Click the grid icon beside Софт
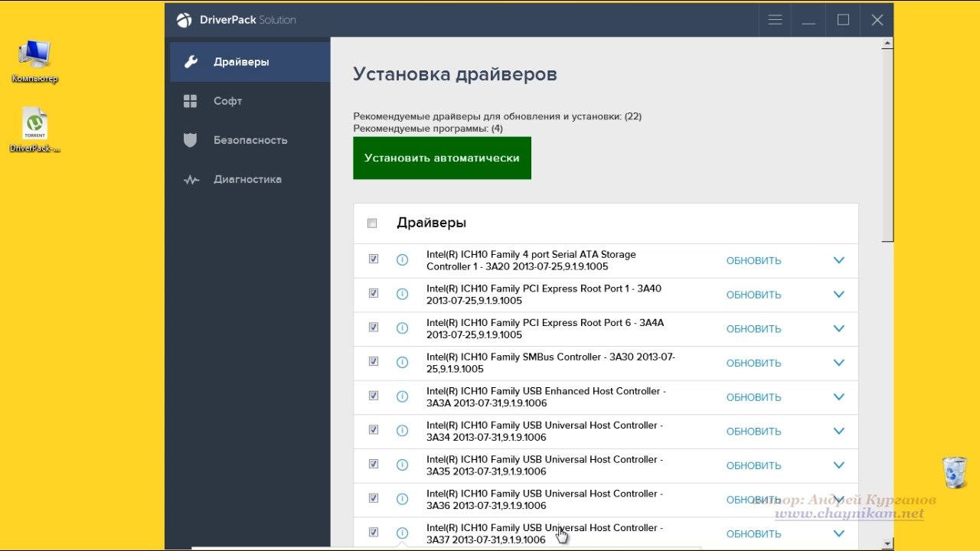980x551 pixels. 191,101
